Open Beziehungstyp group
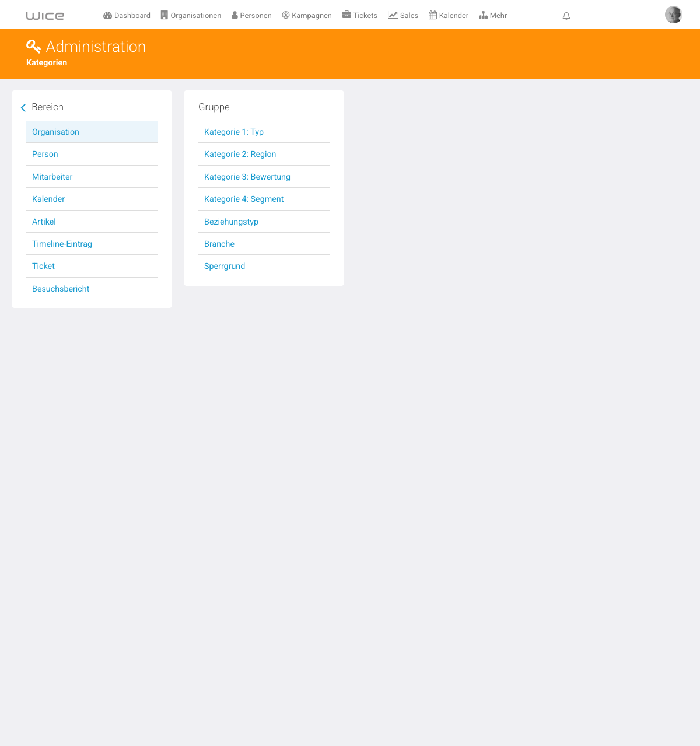The width and height of the screenshot is (700, 746). tap(264, 222)
